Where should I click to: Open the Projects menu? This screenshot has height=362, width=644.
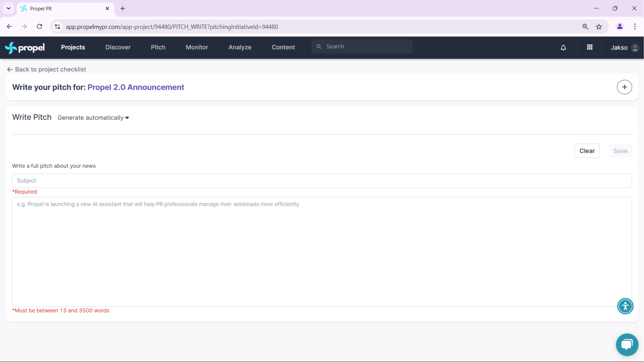click(73, 47)
